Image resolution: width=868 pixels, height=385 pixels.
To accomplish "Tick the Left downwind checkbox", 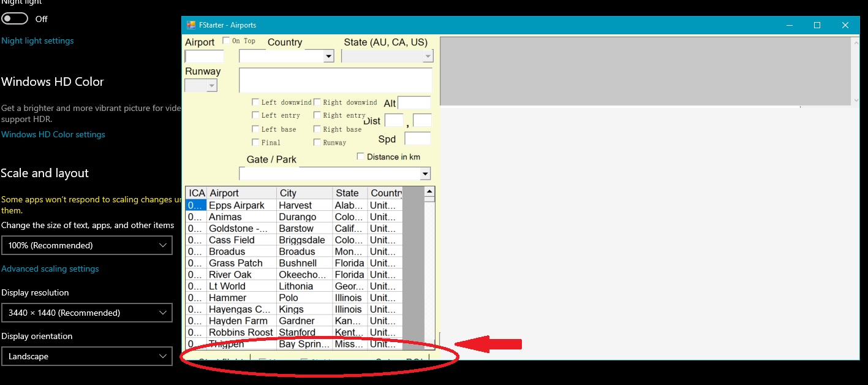I will coord(255,102).
